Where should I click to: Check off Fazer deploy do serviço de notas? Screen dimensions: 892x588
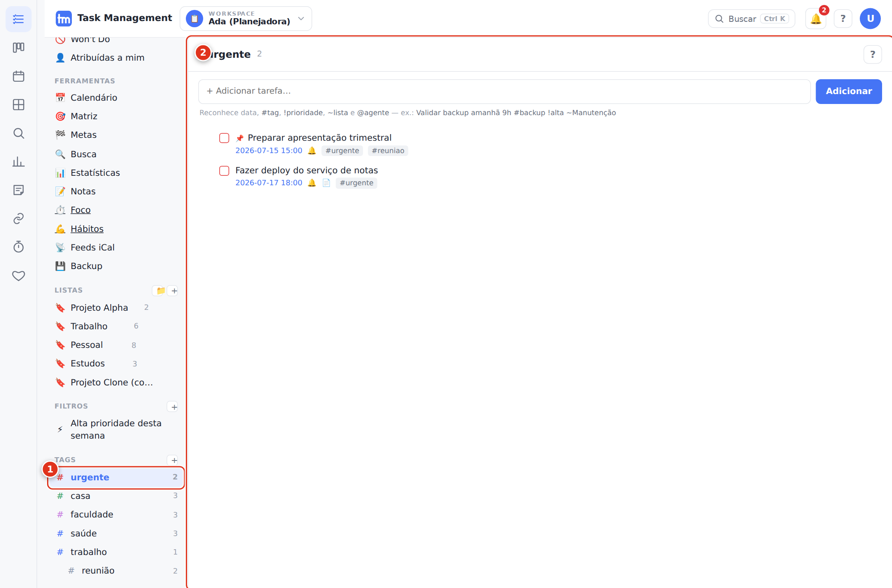click(224, 170)
